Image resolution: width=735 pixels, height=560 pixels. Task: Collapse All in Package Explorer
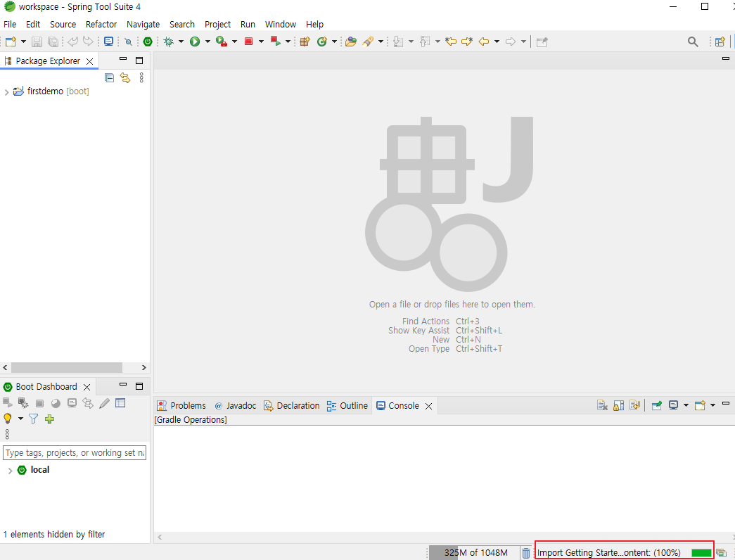(109, 78)
